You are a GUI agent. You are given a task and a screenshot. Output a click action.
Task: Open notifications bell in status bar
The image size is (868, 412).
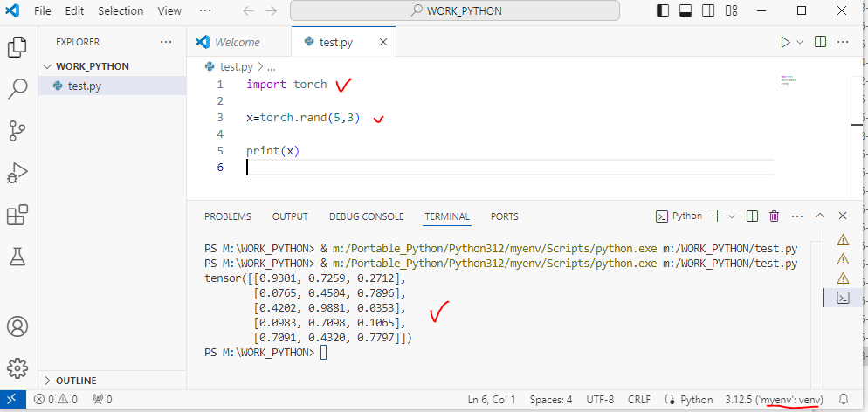pos(844,399)
